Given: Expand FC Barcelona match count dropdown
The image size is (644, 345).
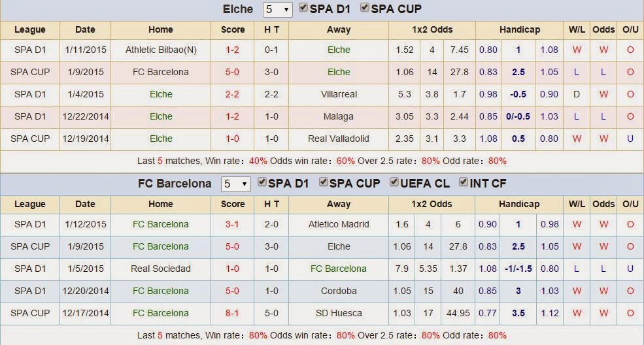Looking at the screenshot, I should 235,184.
